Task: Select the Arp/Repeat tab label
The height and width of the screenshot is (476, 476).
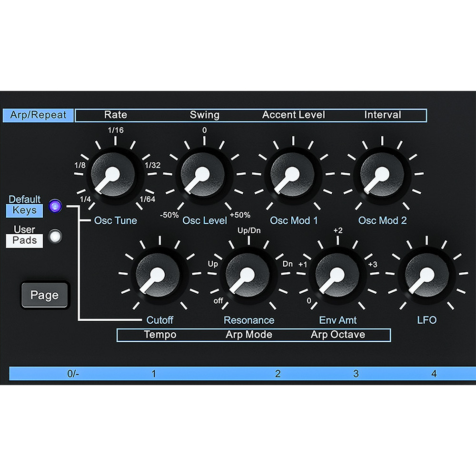Action: pyautogui.click(x=39, y=114)
